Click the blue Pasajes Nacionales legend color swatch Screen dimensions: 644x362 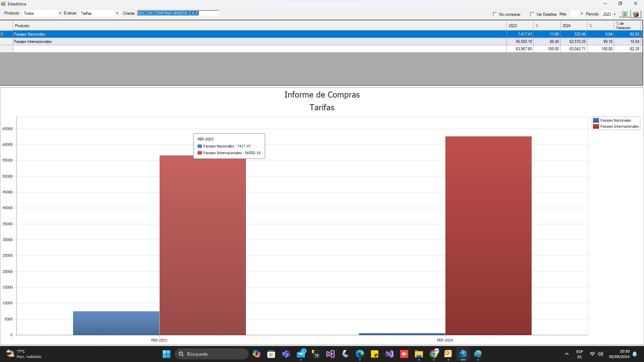[595, 120]
